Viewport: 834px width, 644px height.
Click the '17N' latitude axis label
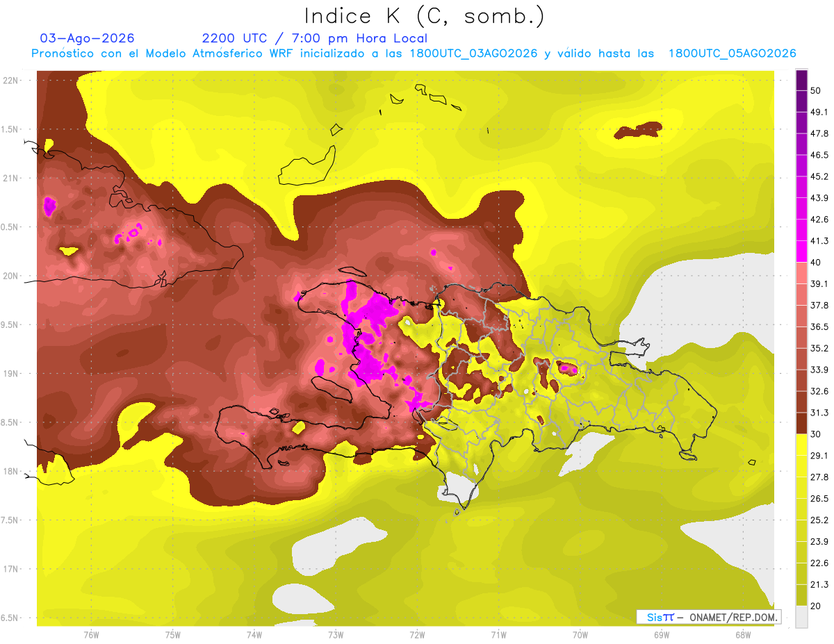[12, 569]
